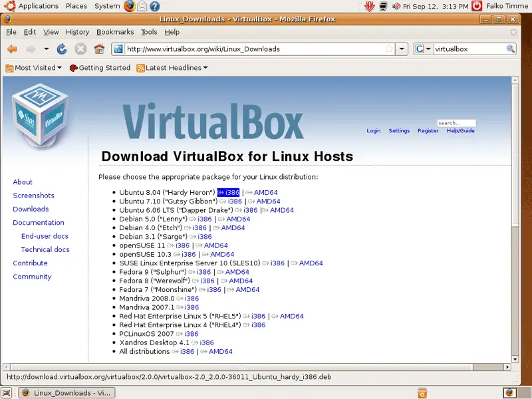Click the site favicon in the address bar
Viewport: 532px width, 399px height.
click(x=118, y=49)
